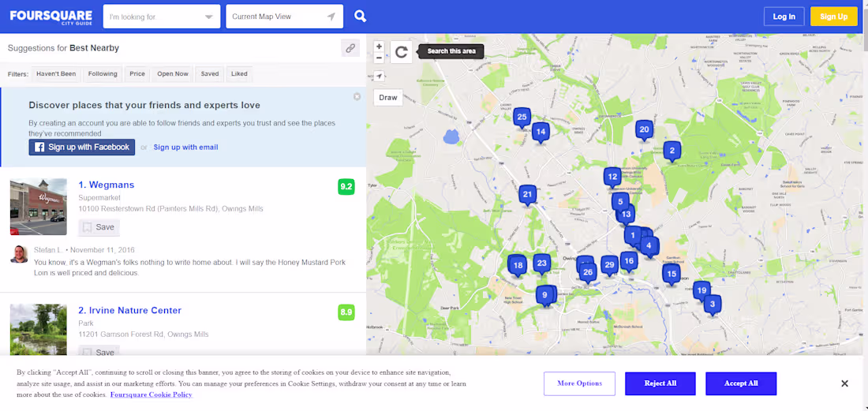Select map pin 19
Viewport: 868px width, 411px height.
click(x=702, y=291)
